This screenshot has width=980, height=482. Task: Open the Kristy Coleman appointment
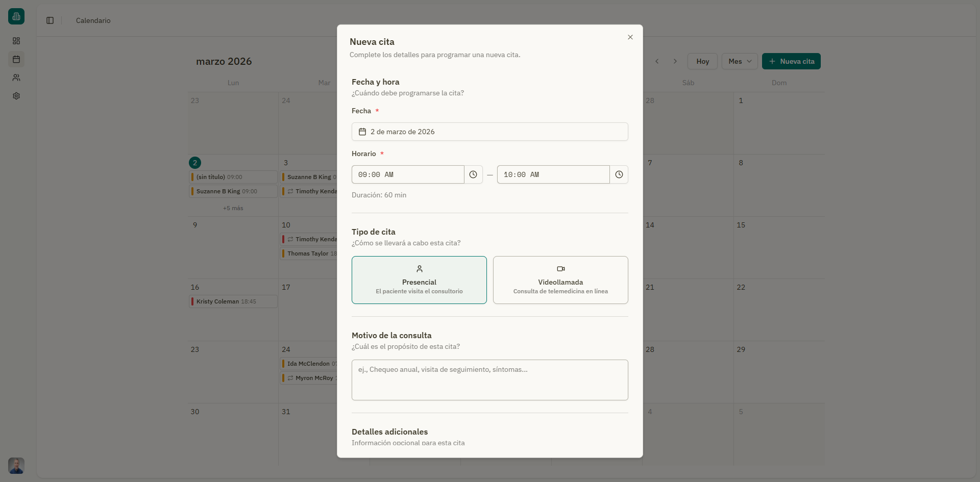pyautogui.click(x=233, y=301)
